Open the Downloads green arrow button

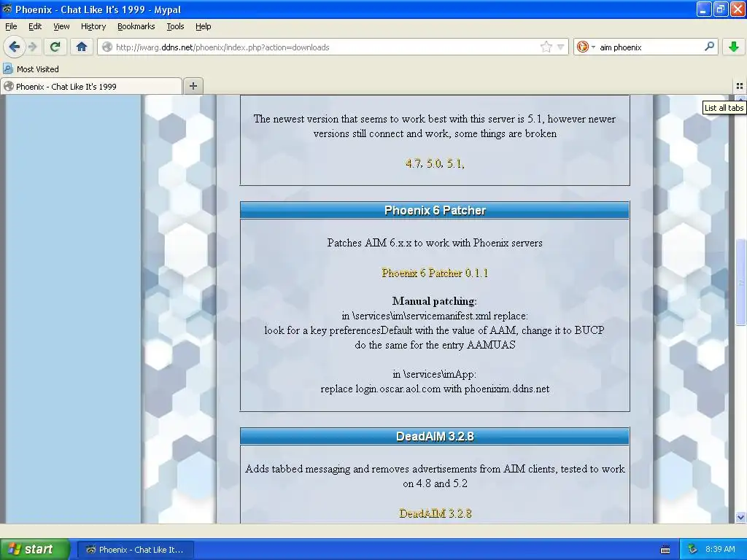point(734,47)
